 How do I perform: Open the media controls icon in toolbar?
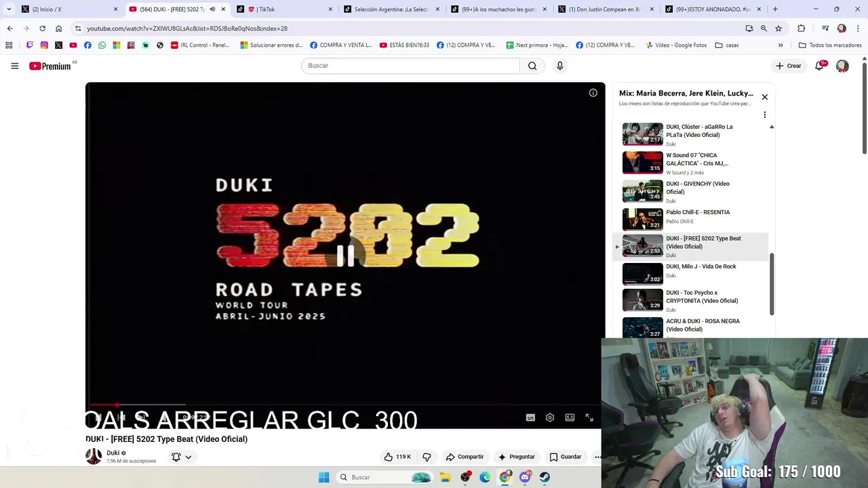(825, 28)
